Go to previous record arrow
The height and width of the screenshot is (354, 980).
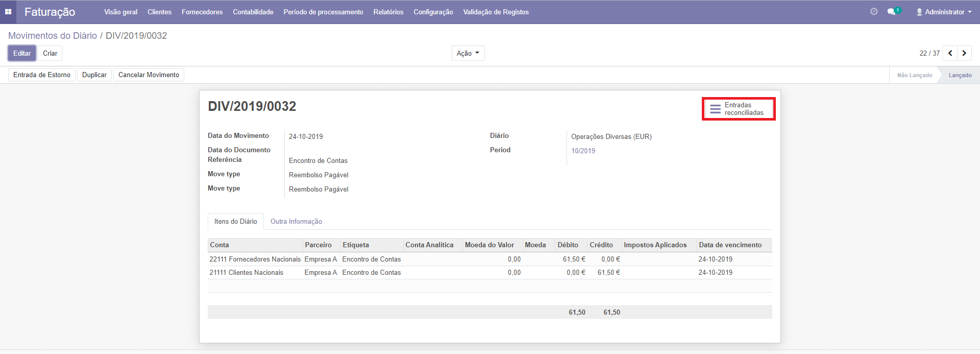[x=950, y=53]
